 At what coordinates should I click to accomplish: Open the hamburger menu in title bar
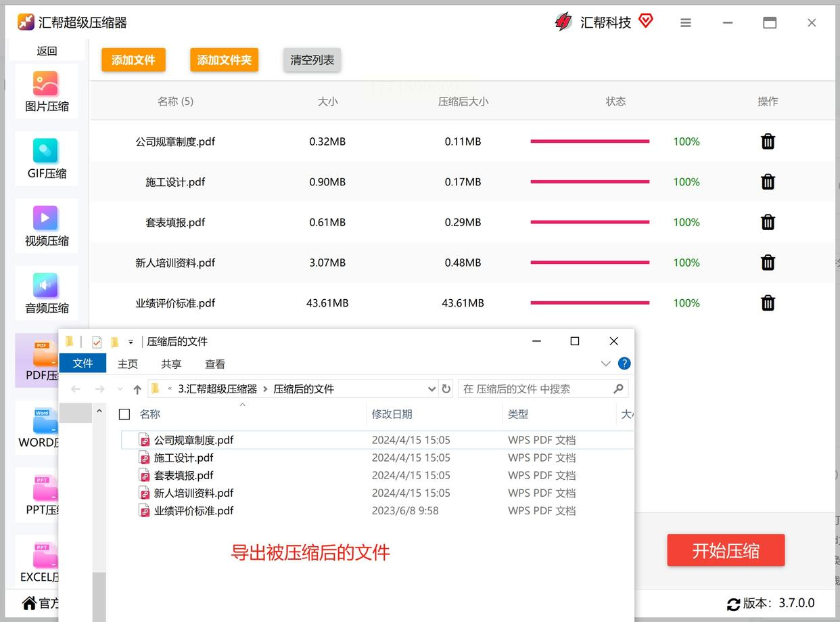(x=686, y=23)
